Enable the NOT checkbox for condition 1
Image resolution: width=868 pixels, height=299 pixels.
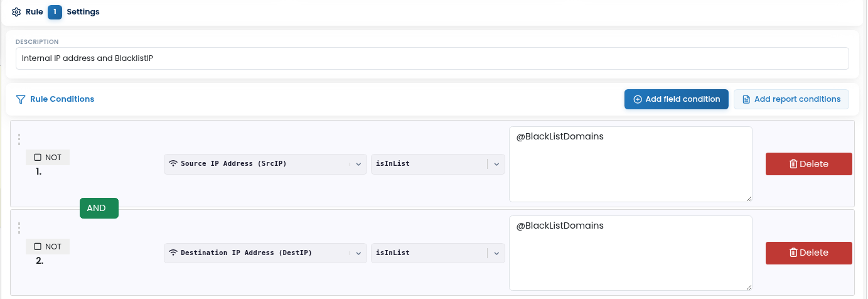point(38,158)
